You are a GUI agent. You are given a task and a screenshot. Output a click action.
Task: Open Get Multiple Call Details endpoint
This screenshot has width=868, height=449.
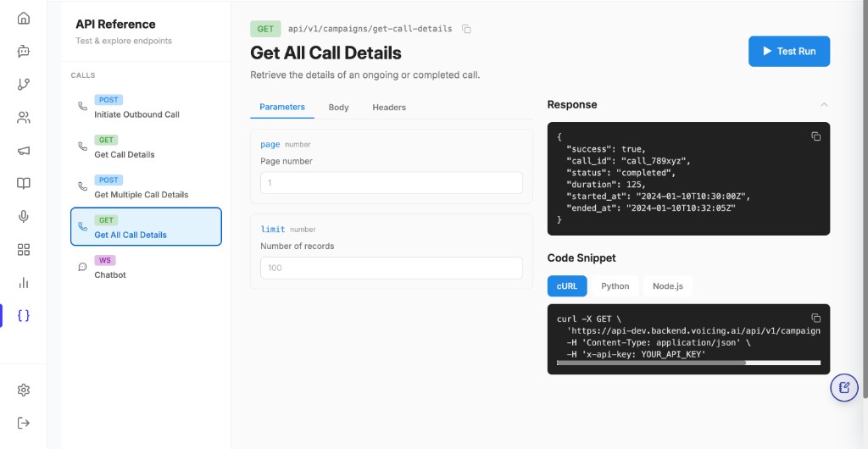[x=146, y=186]
